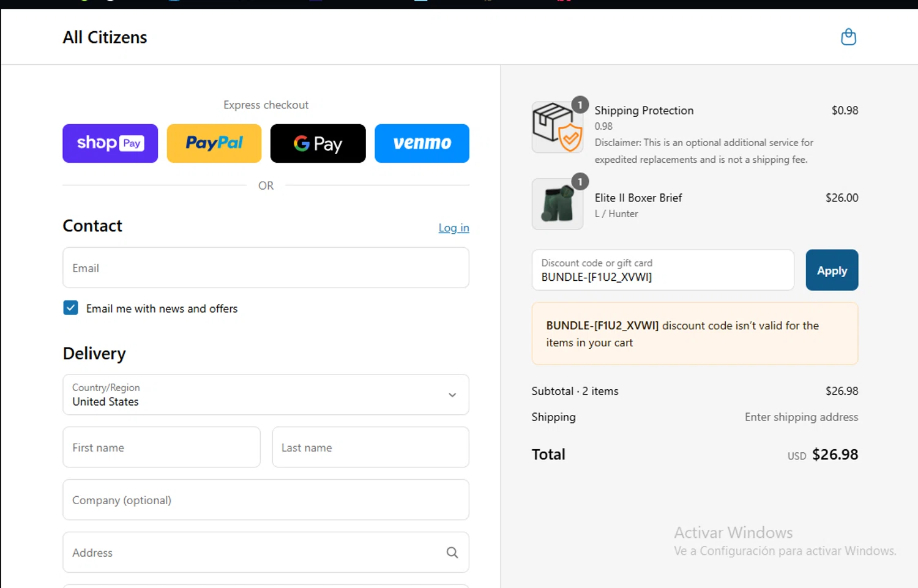The image size is (918, 588).
Task: Click the L / Hunter variant text
Action: 616,214
